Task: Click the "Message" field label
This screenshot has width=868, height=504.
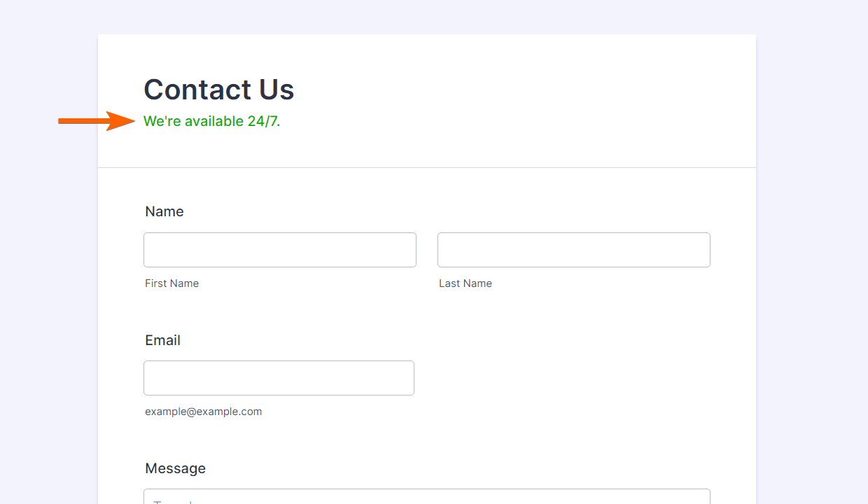Action: [176, 468]
